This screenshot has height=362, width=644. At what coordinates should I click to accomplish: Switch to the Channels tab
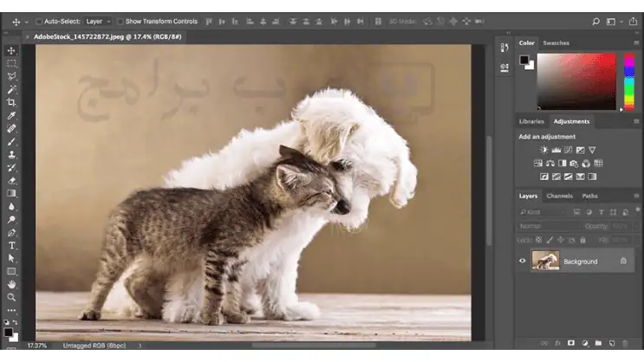tap(559, 196)
